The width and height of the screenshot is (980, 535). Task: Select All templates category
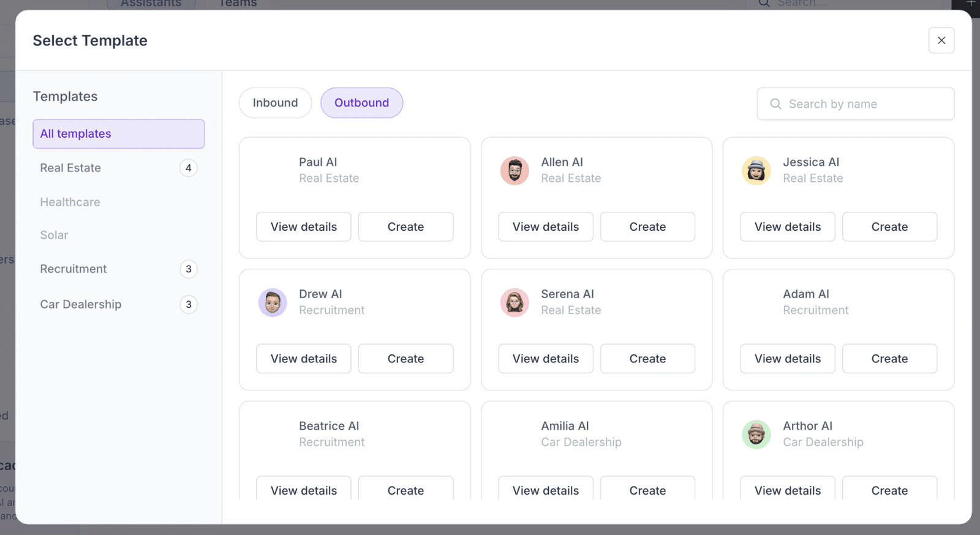(x=119, y=134)
